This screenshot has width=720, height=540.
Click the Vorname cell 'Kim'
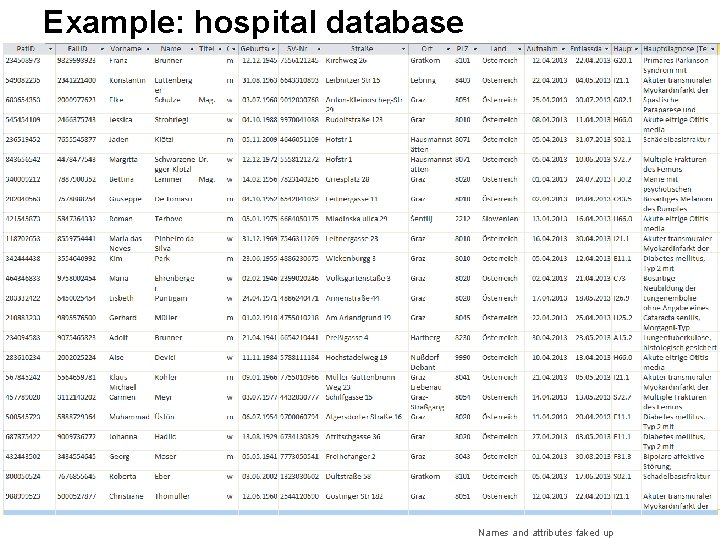pos(116,259)
